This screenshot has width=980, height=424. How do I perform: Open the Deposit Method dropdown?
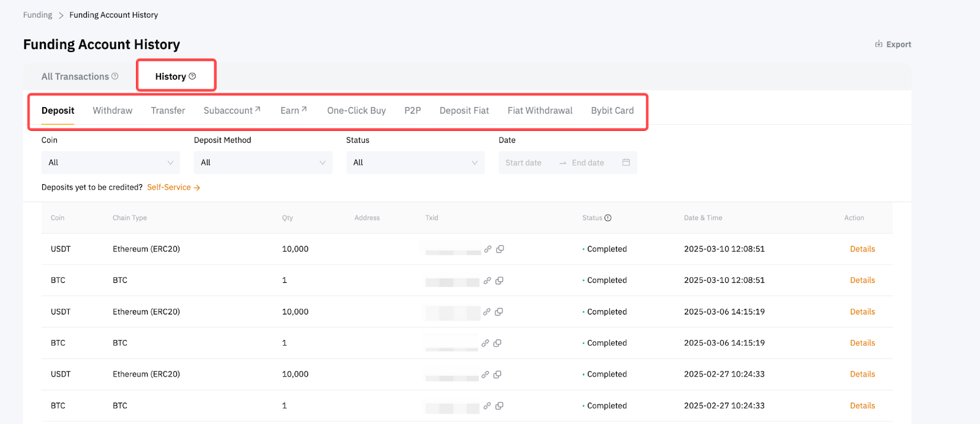tap(263, 163)
